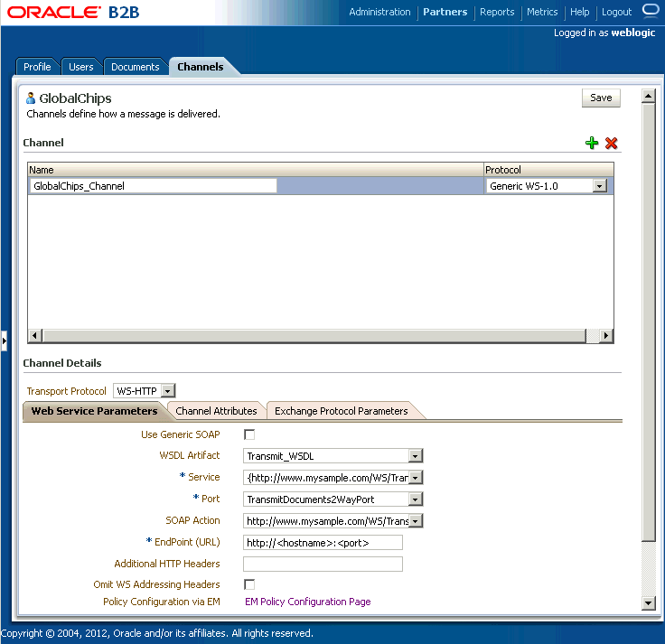
Task: Click the Oracle B2B logo
Action: (x=73, y=12)
